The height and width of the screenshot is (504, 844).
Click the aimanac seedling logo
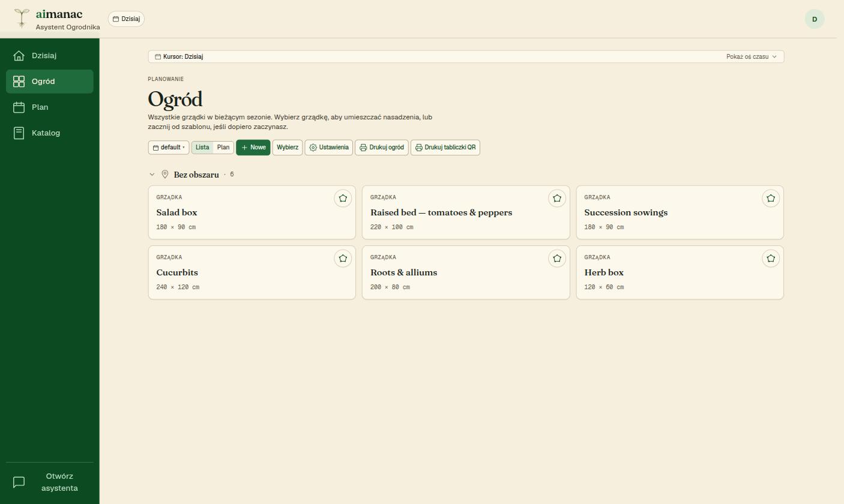[x=22, y=18]
